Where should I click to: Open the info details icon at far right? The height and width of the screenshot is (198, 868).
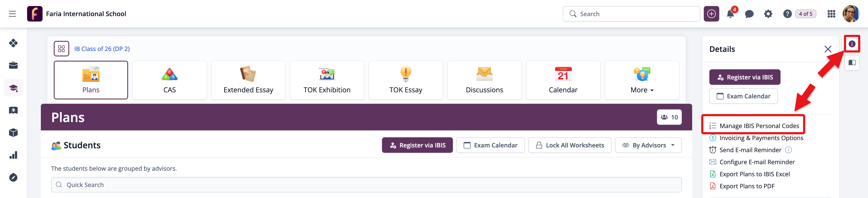click(x=852, y=44)
